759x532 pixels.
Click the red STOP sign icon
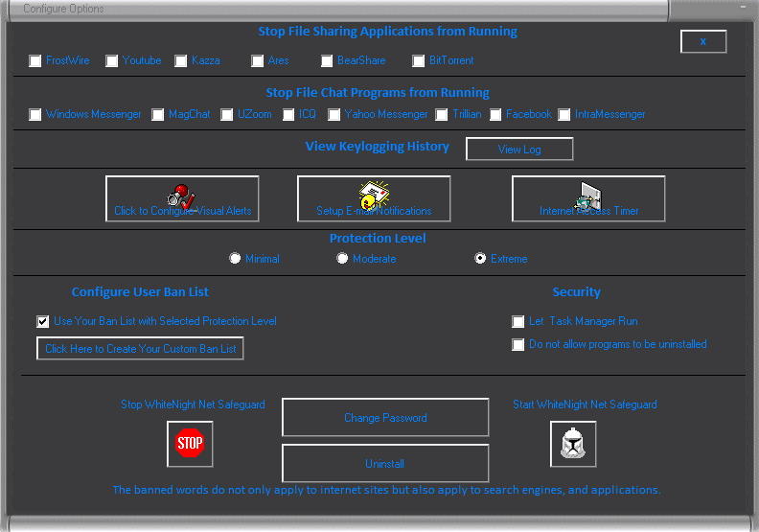tap(190, 444)
